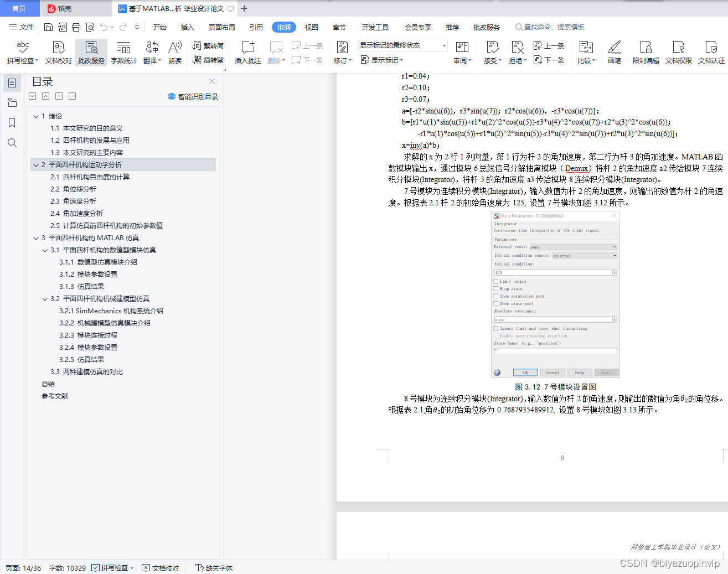728x574 pixels.
Task: Click the word count 字数: 10329 in status bar
Action: (x=68, y=568)
